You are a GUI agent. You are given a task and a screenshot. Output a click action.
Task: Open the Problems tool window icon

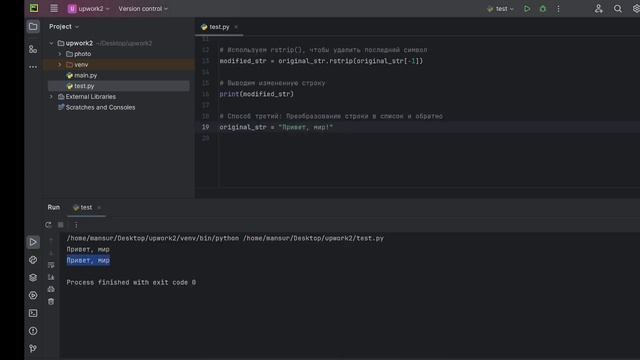tap(33, 331)
